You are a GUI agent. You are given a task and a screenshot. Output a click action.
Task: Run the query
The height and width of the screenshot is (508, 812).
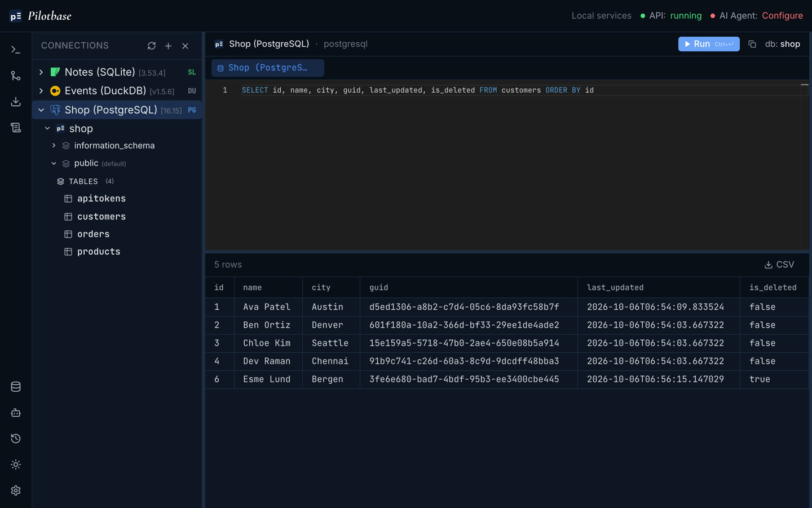709,44
